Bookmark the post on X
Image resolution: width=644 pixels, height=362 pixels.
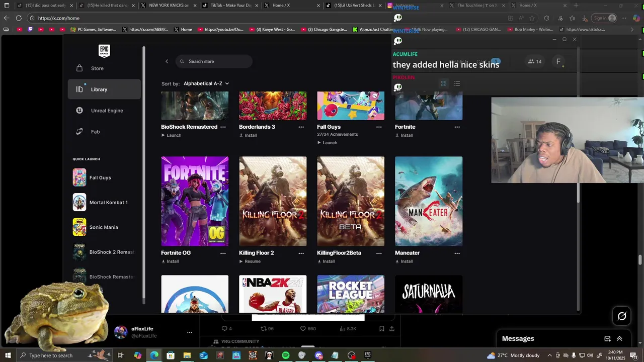coord(382,329)
